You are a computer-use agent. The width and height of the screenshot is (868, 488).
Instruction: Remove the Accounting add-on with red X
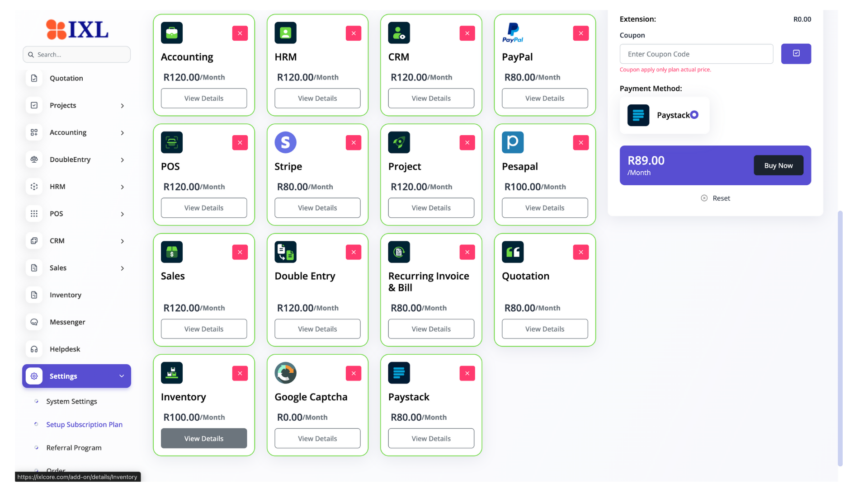pyautogui.click(x=240, y=33)
